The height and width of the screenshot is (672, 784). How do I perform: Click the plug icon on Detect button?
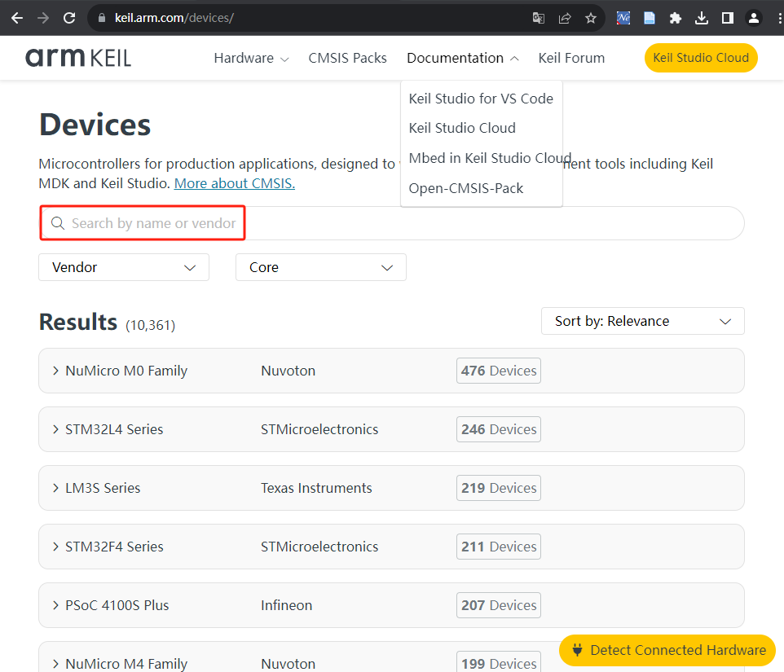coord(577,650)
